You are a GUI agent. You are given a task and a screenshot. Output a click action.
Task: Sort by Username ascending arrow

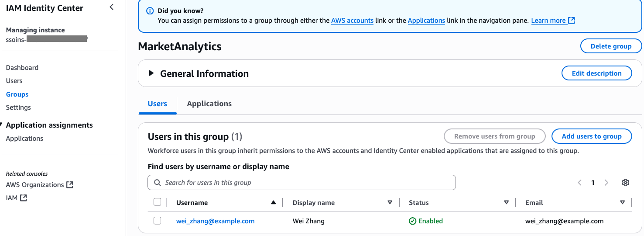(x=274, y=202)
